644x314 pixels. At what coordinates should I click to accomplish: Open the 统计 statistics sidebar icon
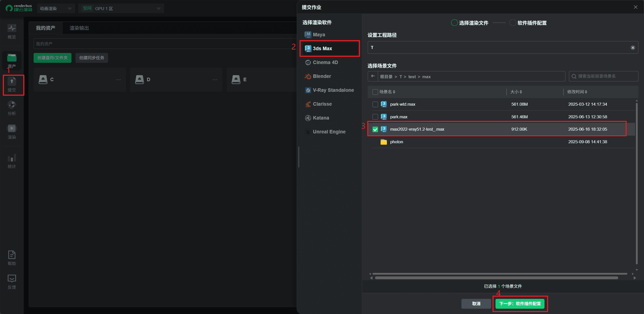12,161
